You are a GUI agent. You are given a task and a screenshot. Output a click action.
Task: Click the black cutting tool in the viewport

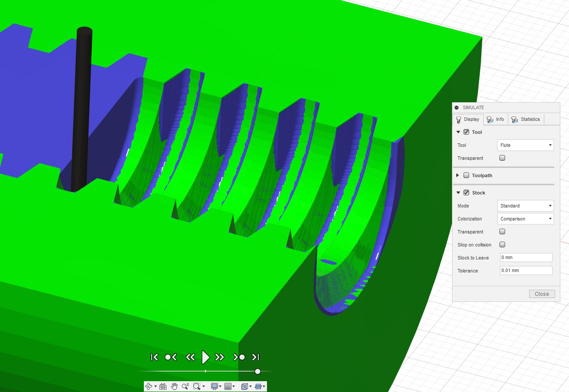tap(82, 108)
